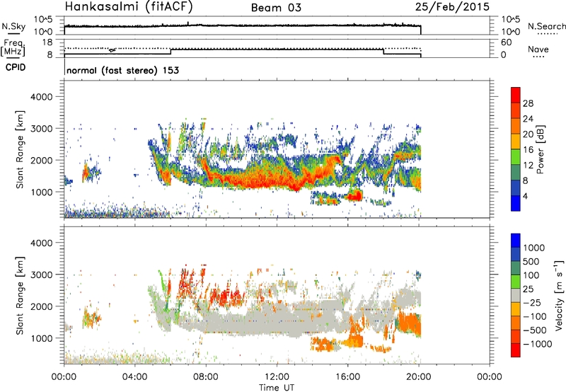Click the '-25' velocity colorbar tick

click(532, 302)
